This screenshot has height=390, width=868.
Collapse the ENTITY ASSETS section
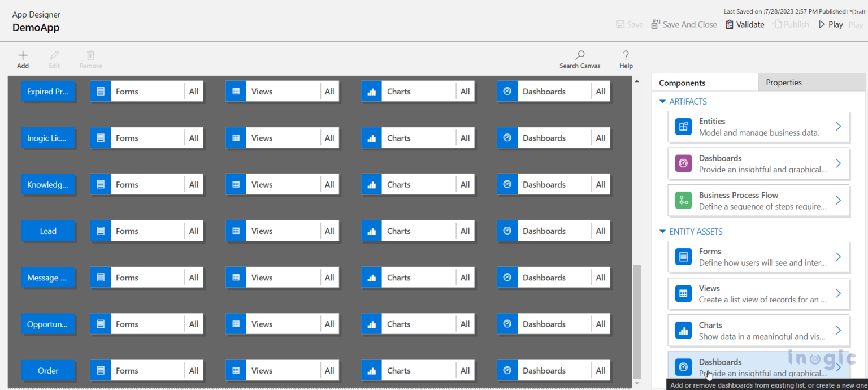point(663,232)
